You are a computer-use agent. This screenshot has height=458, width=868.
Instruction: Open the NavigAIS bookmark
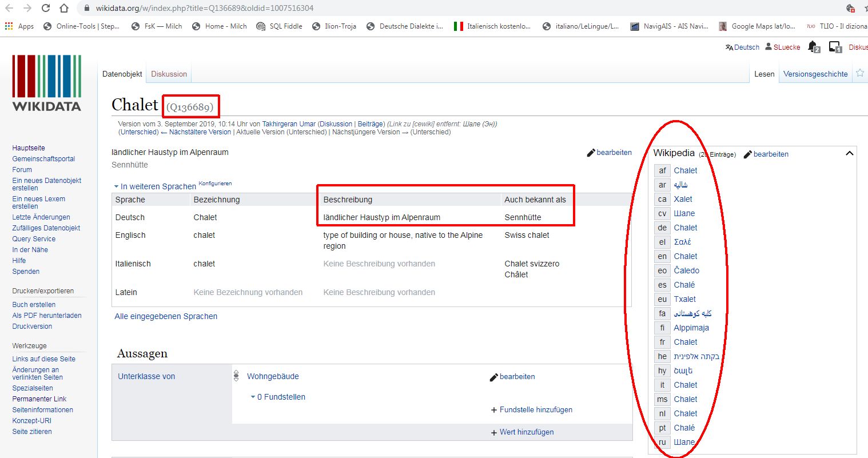(x=670, y=26)
